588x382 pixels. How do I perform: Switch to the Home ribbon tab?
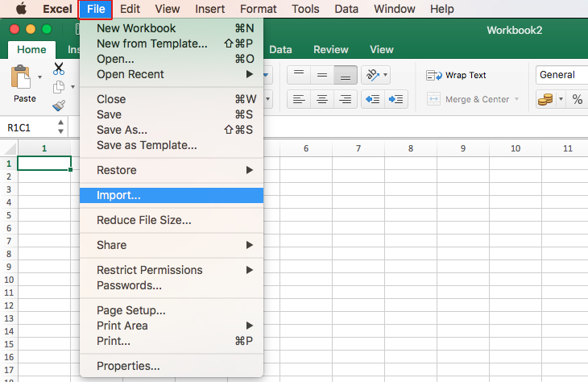[31, 49]
